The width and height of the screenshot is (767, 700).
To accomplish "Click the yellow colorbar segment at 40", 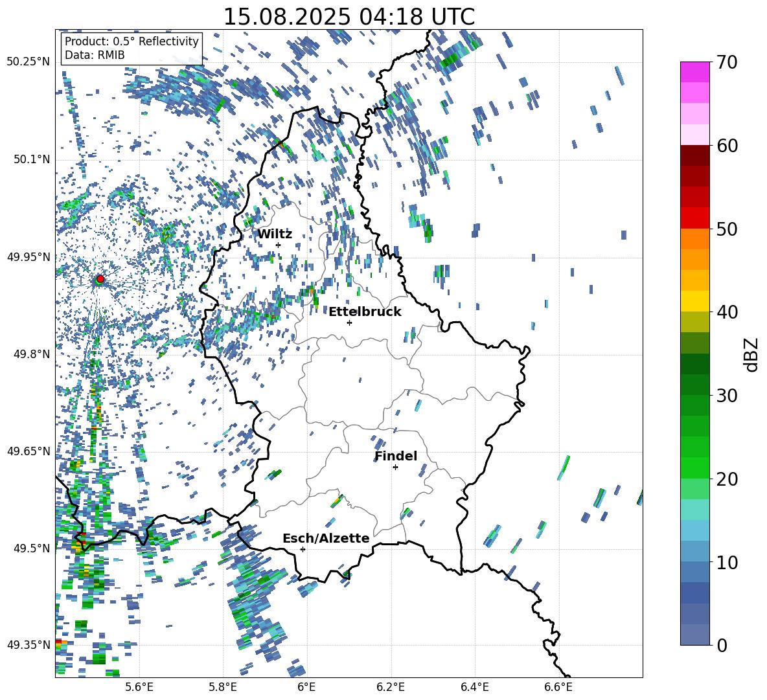I will (x=695, y=301).
